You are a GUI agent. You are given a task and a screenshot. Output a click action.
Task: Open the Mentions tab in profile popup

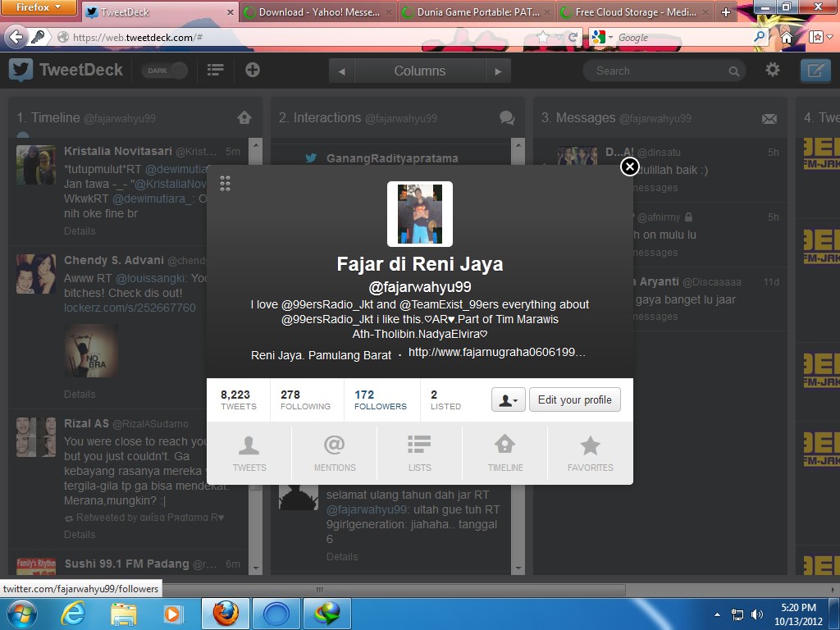335,453
